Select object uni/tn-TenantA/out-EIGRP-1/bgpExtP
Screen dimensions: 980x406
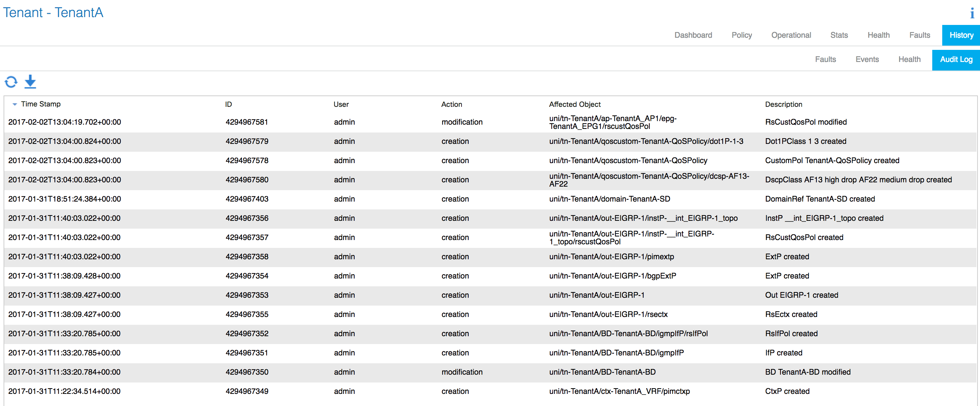click(613, 276)
